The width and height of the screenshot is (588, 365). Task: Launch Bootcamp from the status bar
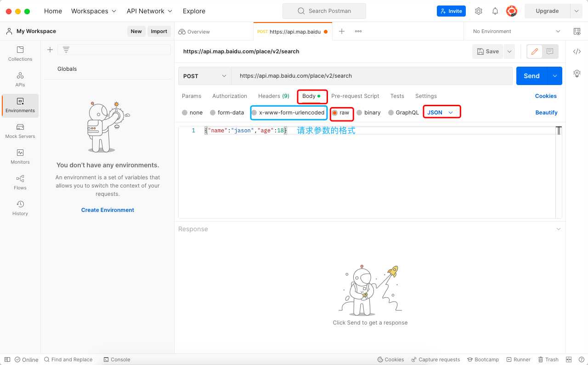coord(483,359)
